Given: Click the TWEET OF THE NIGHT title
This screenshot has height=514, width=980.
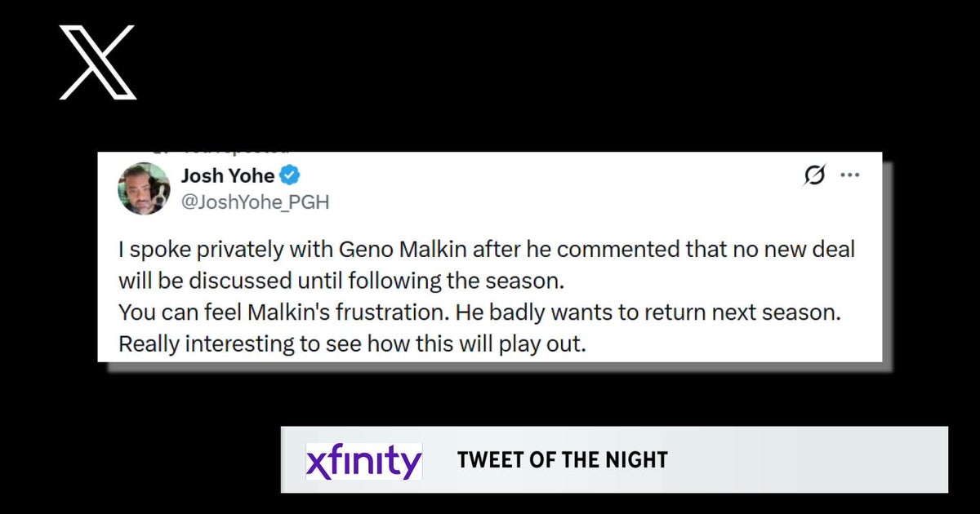Looking at the screenshot, I should click(x=563, y=460).
